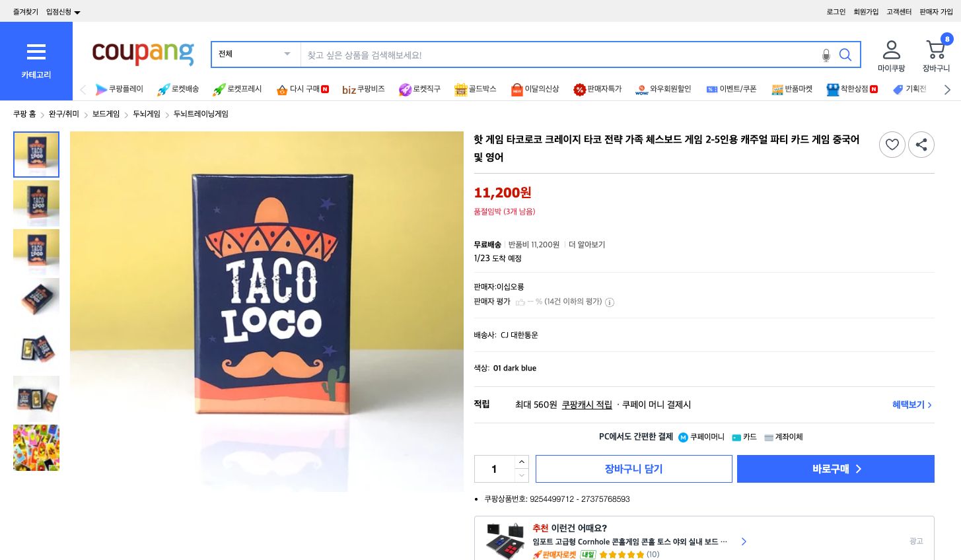Expand the 입점신청 dropdown menu

click(x=57, y=11)
